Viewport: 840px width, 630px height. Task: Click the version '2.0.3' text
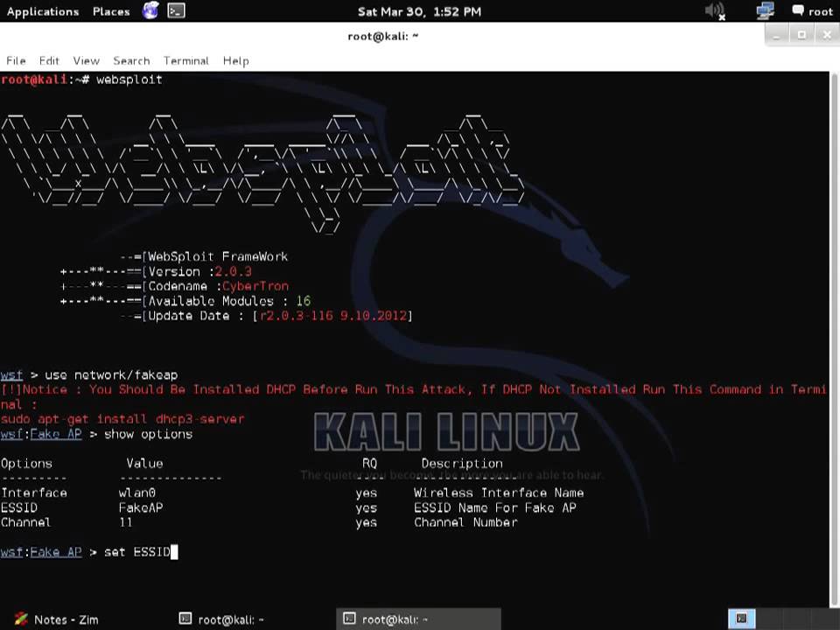233,271
